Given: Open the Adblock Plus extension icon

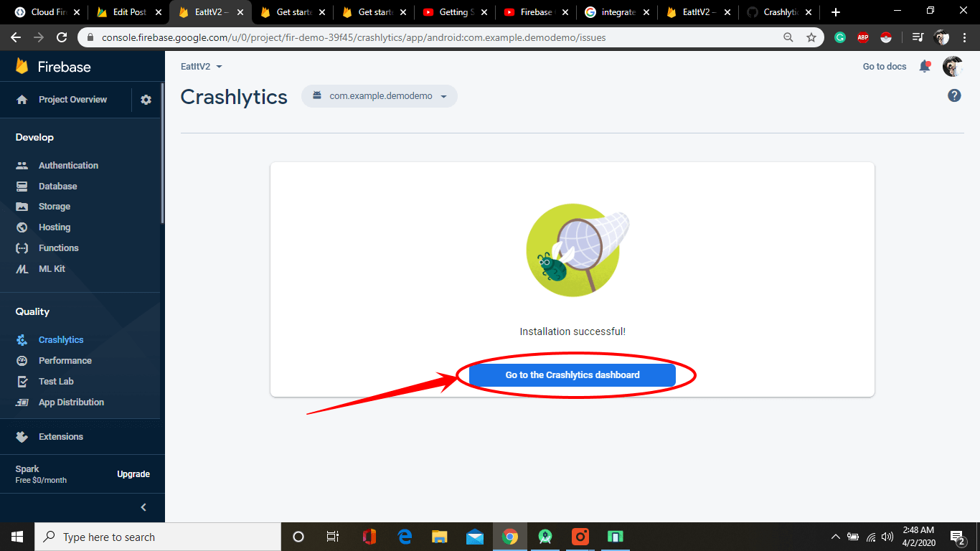Looking at the screenshot, I should coord(863,37).
